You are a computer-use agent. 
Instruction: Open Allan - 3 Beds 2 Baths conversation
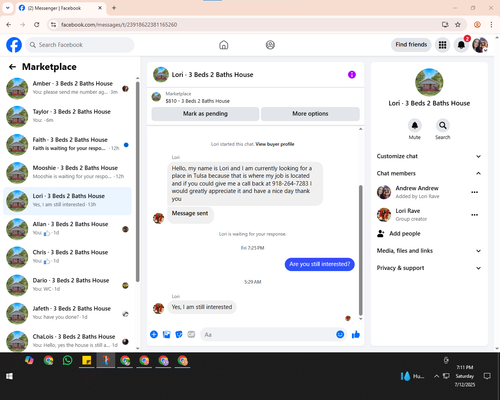67,229
